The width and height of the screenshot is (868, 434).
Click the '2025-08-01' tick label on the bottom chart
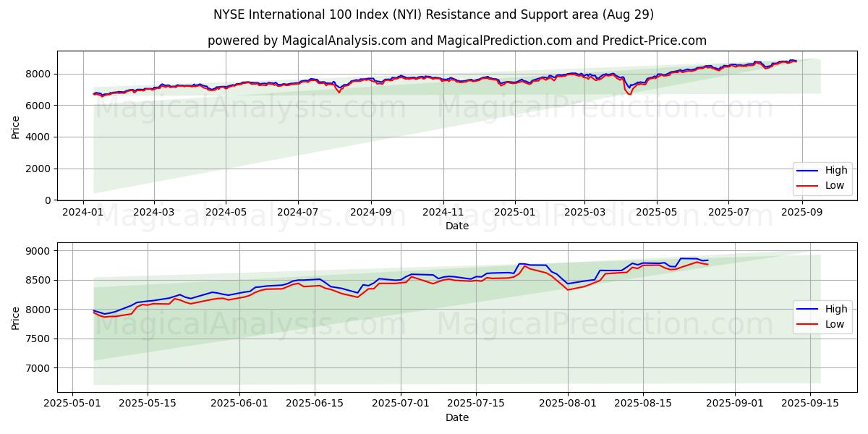click(x=567, y=404)
